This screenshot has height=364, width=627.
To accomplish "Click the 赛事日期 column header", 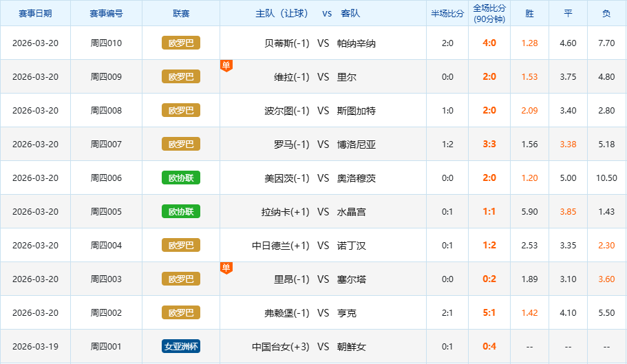I will click(x=35, y=13).
